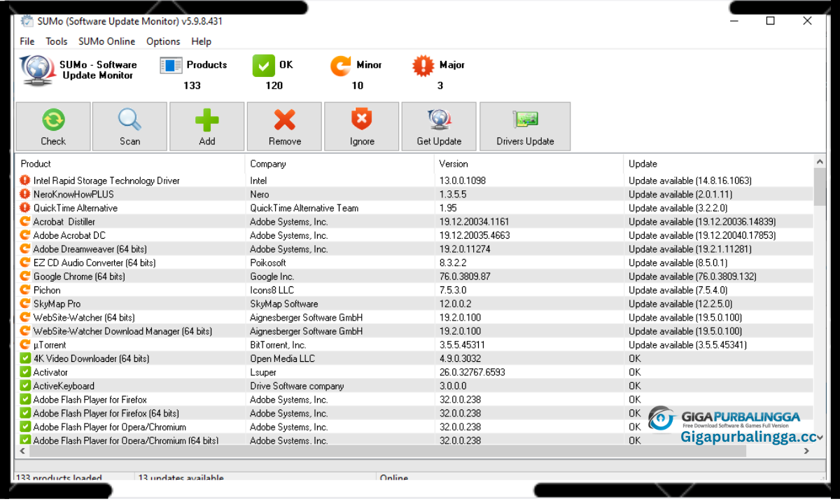
Task: Click the minor-update icon beside SkyMap Pro
Action: coord(25,304)
